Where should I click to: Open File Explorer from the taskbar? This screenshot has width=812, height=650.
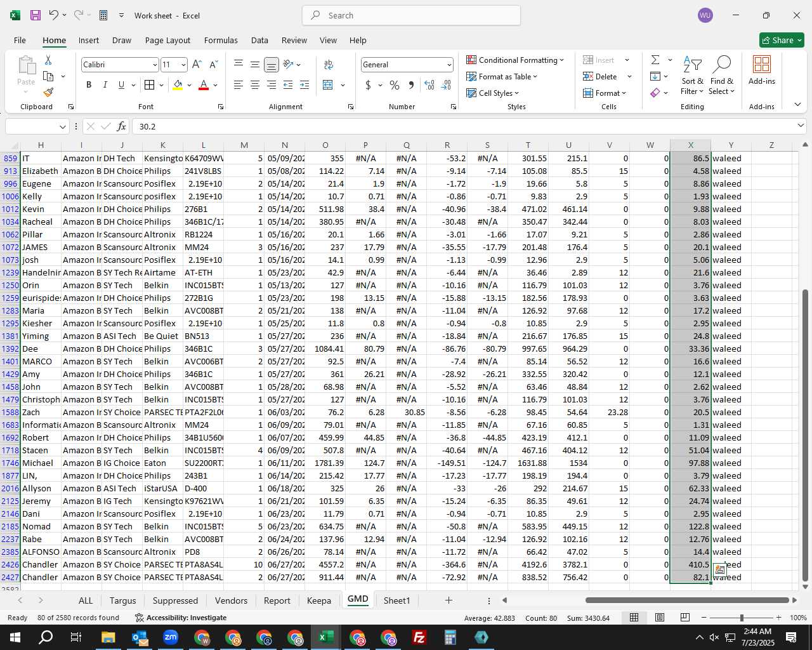click(x=108, y=637)
